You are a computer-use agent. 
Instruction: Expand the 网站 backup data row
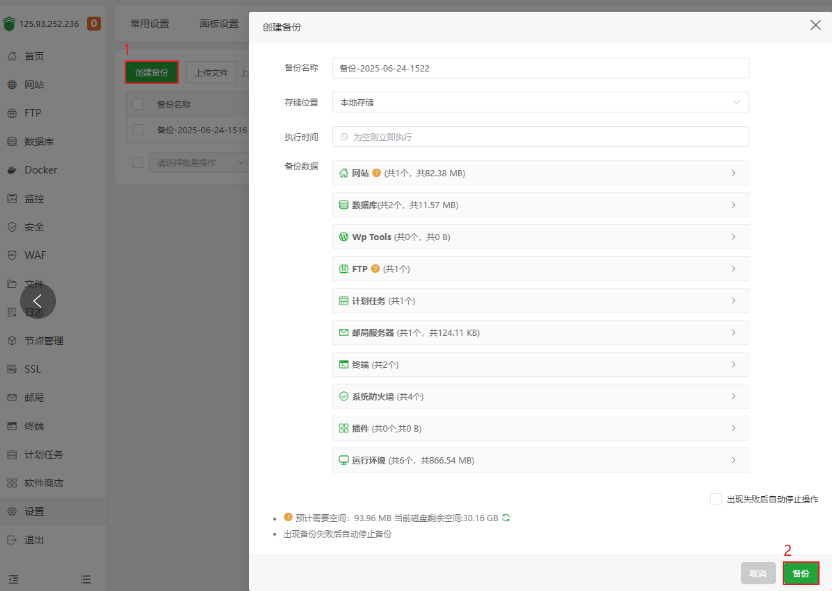(x=540, y=173)
